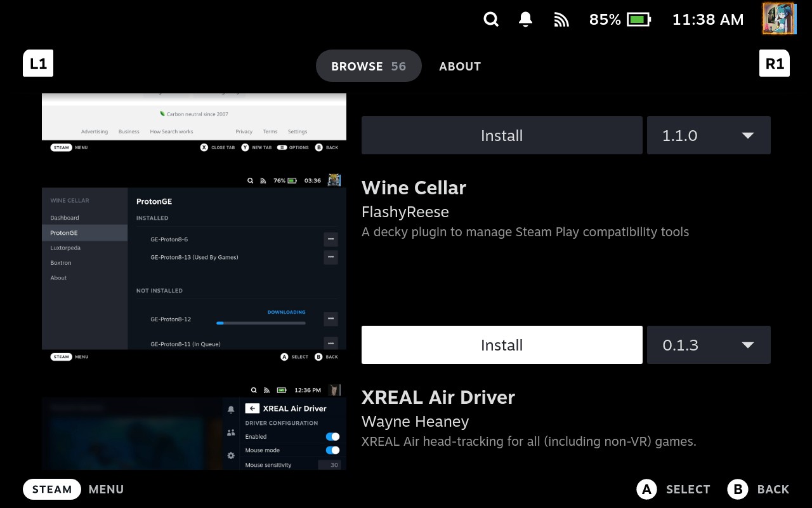Open the notifications bell

(x=525, y=20)
